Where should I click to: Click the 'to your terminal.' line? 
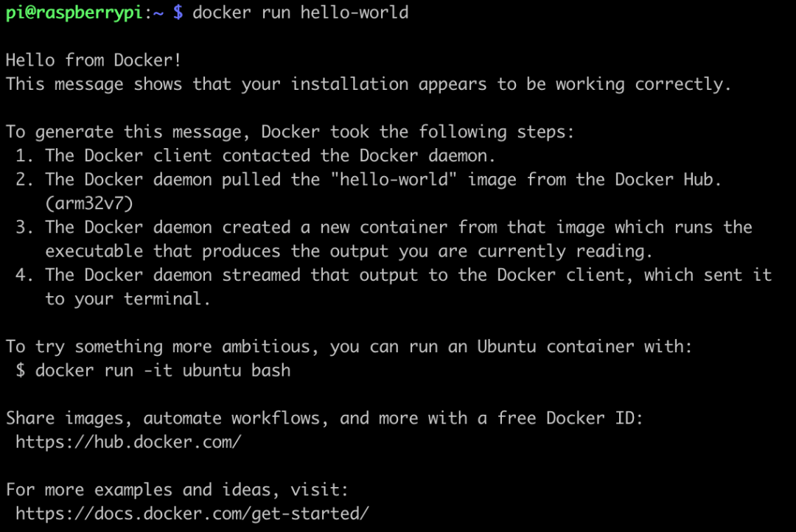pyautogui.click(x=128, y=299)
